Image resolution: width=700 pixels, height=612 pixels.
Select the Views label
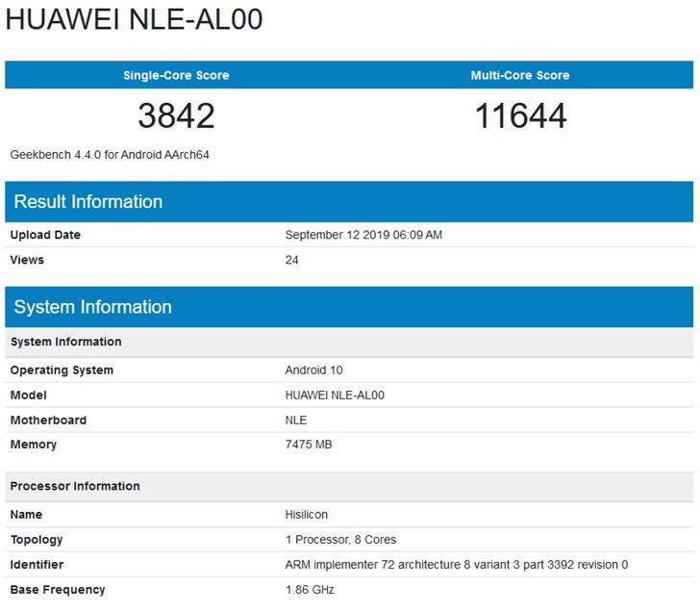click(27, 260)
